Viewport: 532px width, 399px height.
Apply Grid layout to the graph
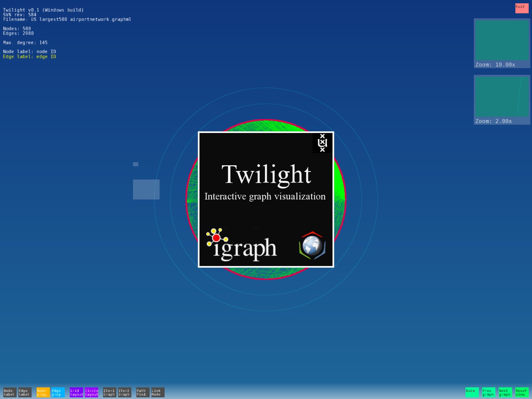click(x=76, y=392)
